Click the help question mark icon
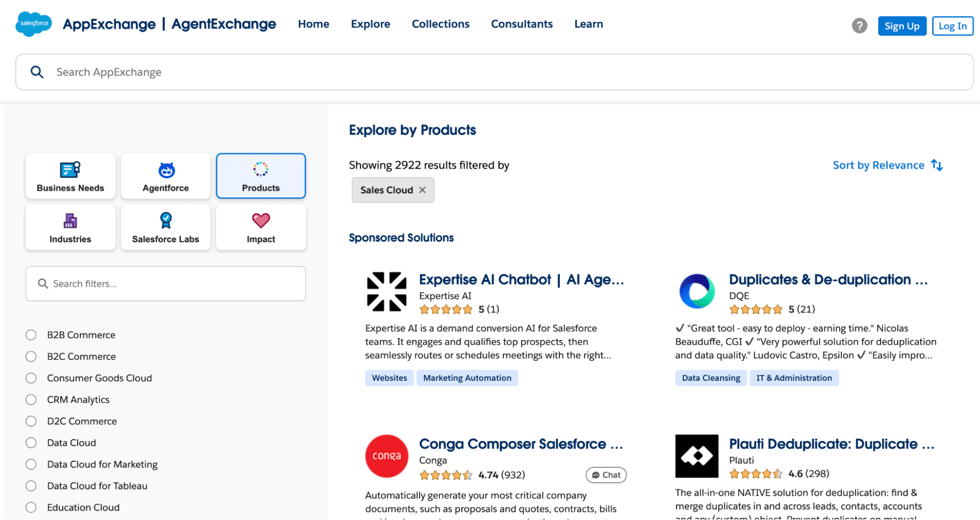Screen dimensions: 980x520 [x=859, y=25]
